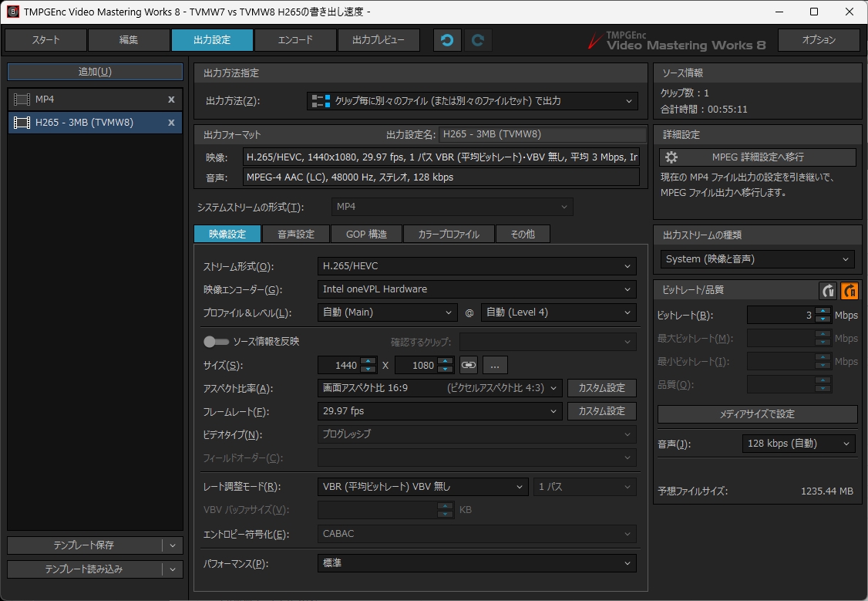Image resolution: width=868 pixels, height=601 pixels.
Task: Switch to the 編集 tab
Action: coord(129,40)
